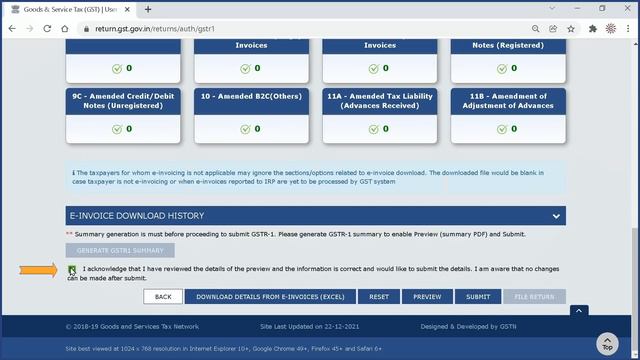Click check icon in Notes (Registered) tile
Image resolution: width=640 pixels, height=360 pixels.
(x=502, y=69)
